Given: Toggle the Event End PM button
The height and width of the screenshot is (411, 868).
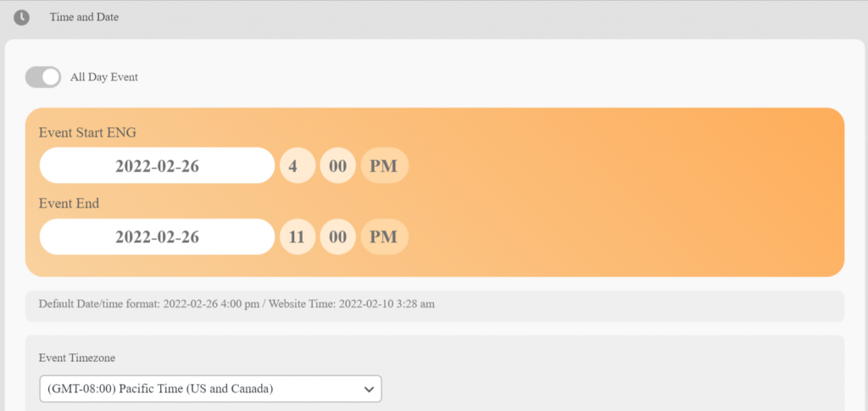Looking at the screenshot, I should (384, 236).
